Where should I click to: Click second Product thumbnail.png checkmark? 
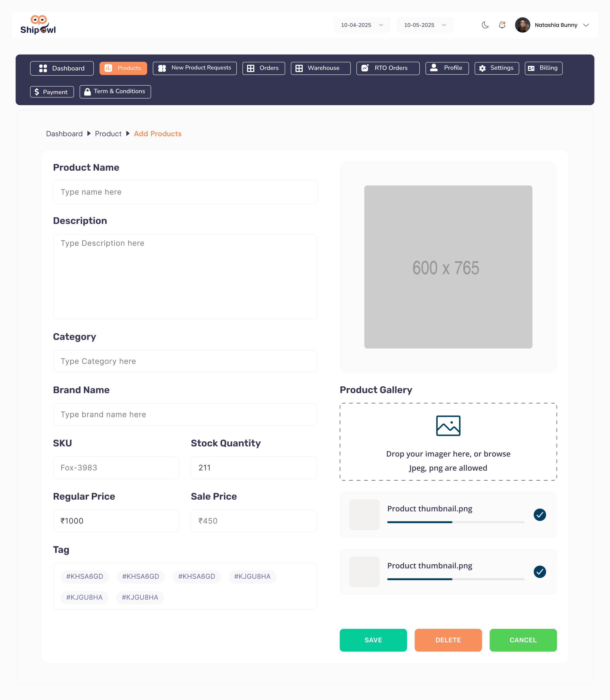pos(540,572)
